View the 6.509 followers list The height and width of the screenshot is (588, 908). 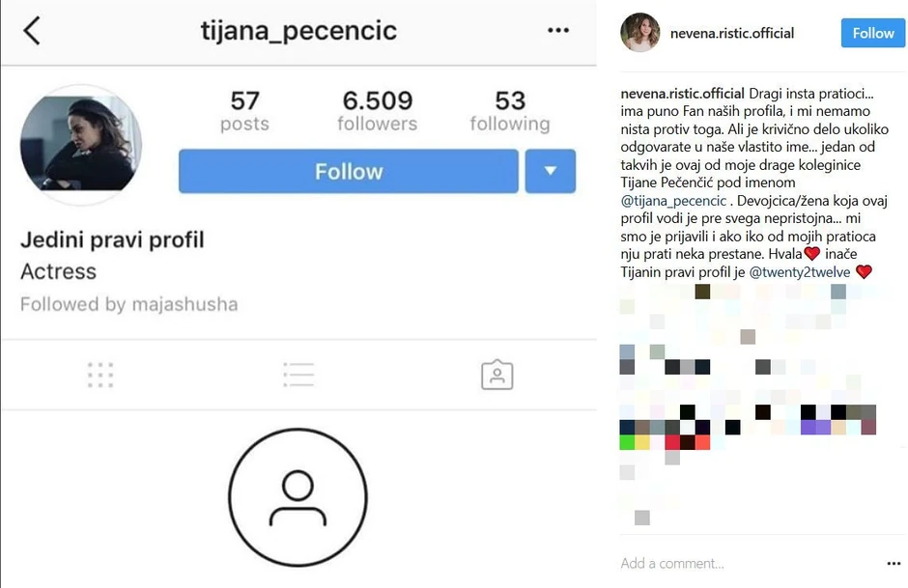click(377, 111)
